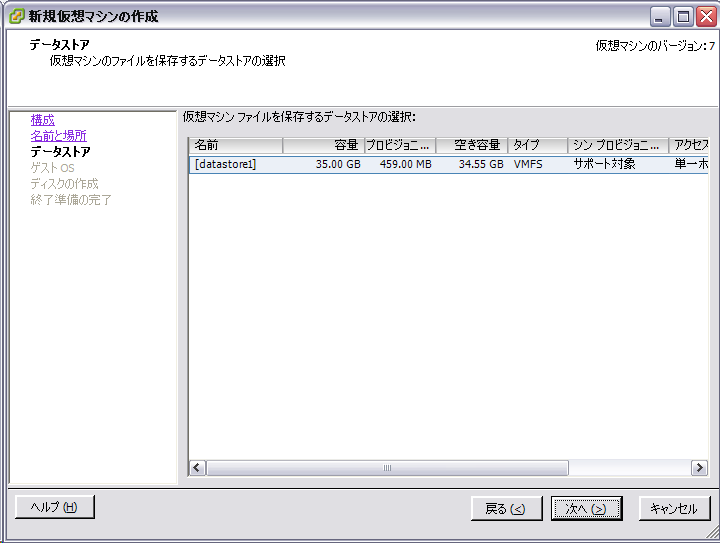Sort by 空き容量 column header
This screenshot has height=543, width=720.
[472, 145]
